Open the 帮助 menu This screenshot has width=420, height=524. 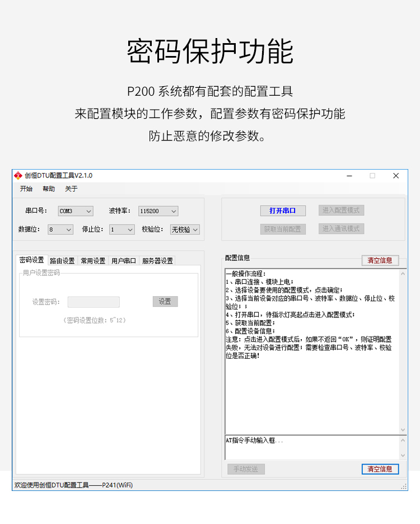pos(49,189)
